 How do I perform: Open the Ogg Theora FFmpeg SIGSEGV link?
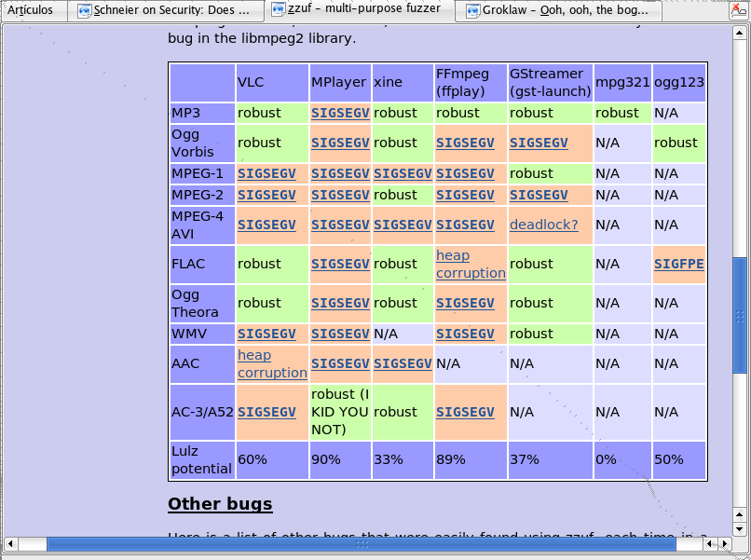pyautogui.click(x=465, y=303)
